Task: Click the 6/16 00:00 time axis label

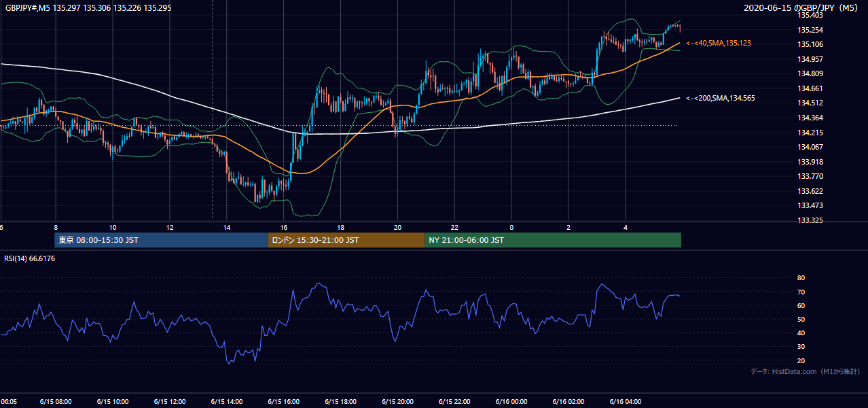Action: coord(512,402)
